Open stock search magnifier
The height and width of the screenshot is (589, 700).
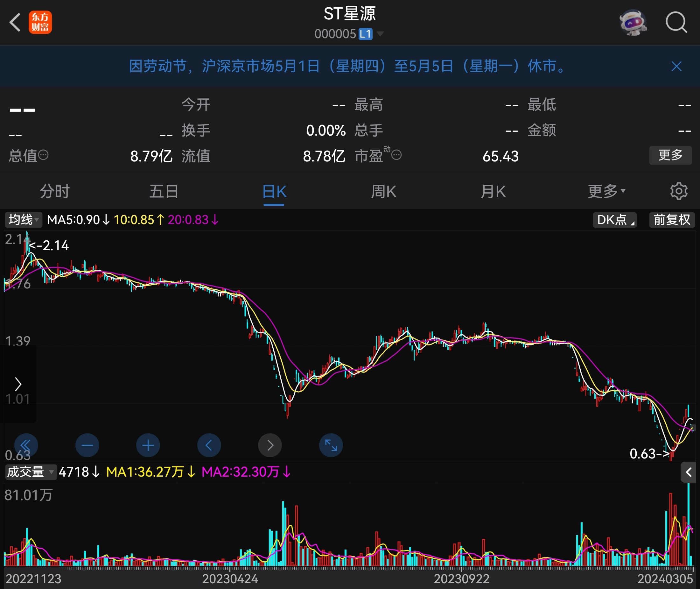pyautogui.click(x=676, y=22)
